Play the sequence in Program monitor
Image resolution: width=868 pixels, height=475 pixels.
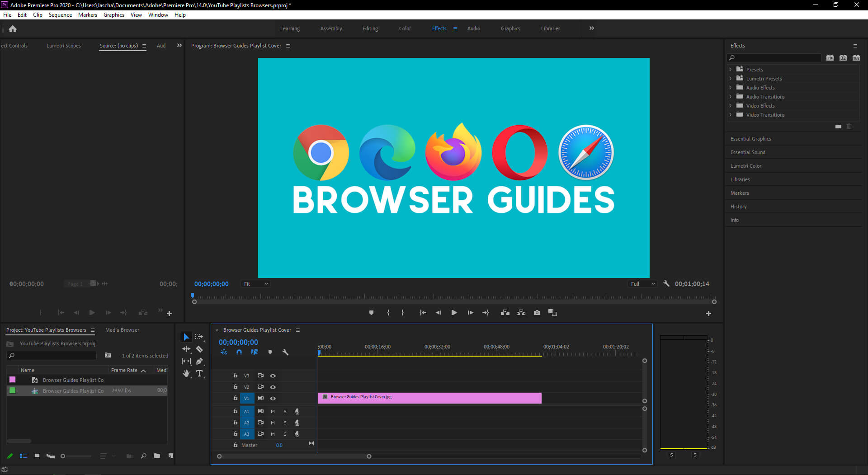(x=454, y=313)
